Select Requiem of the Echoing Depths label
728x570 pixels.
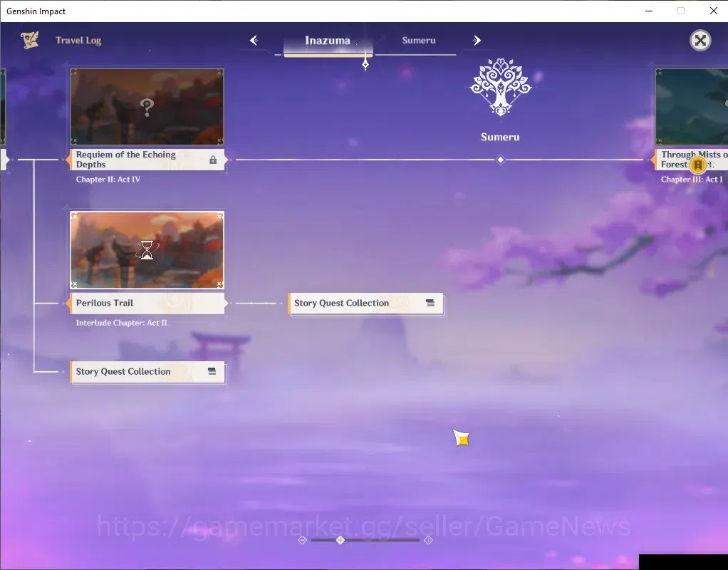147,160
